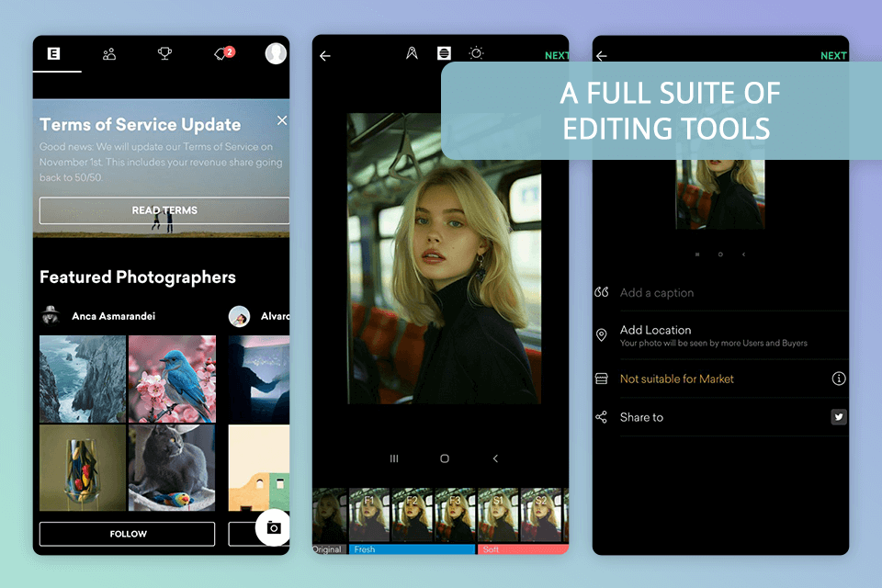Tap the photo preview on upload screen
This screenshot has height=588, width=882.
pyautogui.click(x=720, y=194)
